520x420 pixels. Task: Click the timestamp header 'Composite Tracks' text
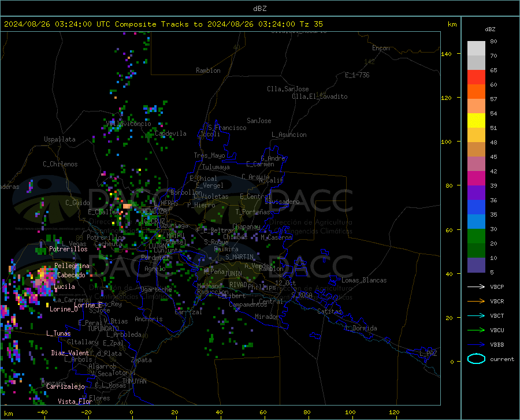pos(151,24)
